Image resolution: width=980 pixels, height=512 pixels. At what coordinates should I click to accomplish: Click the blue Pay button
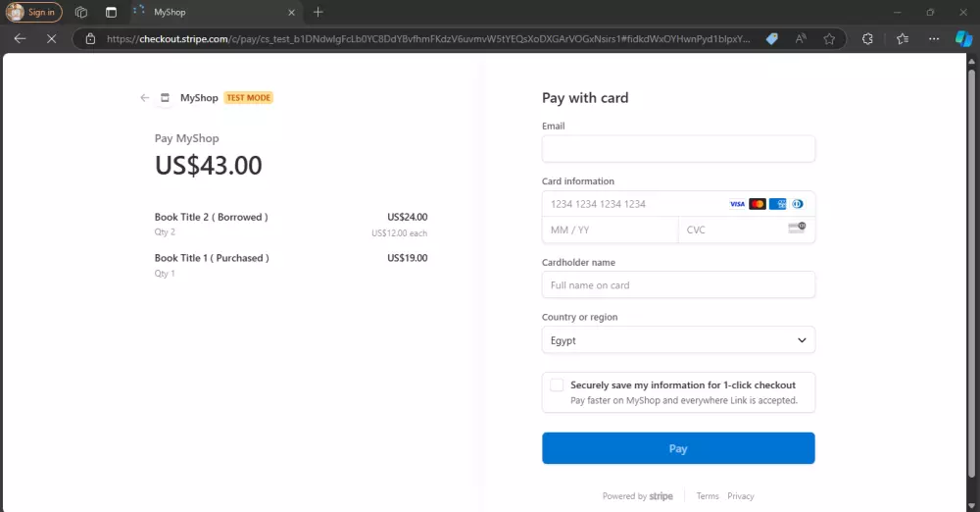click(678, 448)
